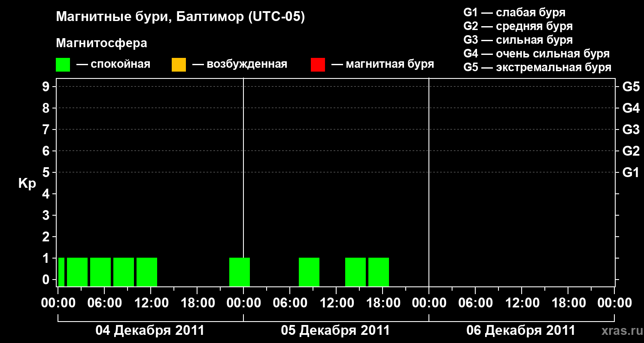
Task: Click the right-axis 'G5' level label
Action: (631, 87)
